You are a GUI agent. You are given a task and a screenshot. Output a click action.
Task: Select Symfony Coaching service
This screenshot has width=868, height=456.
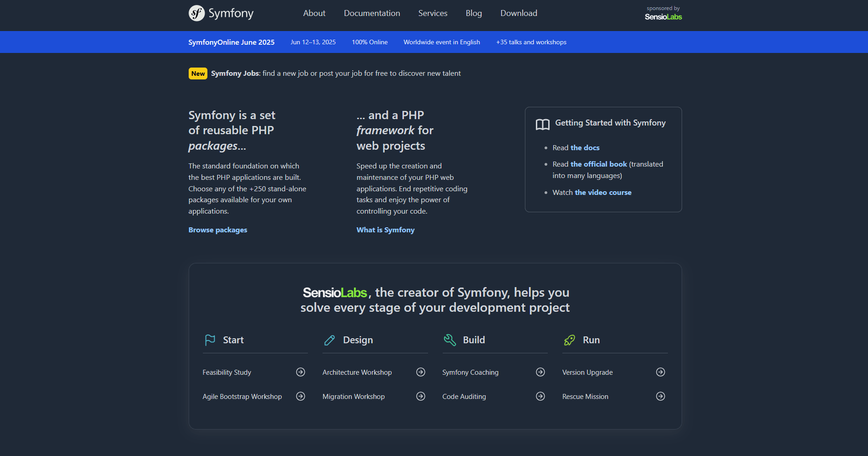point(470,372)
